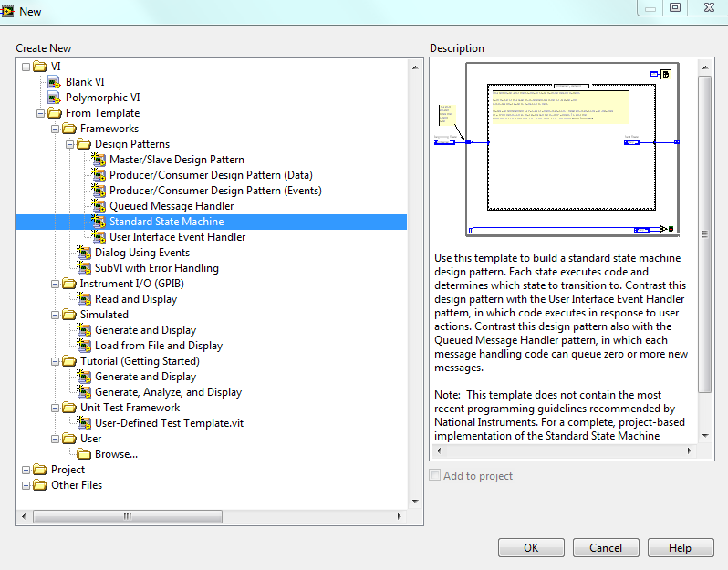Click tree scroll left arrow
The height and width of the screenshot is (570, 728).
tap(24, 516)
